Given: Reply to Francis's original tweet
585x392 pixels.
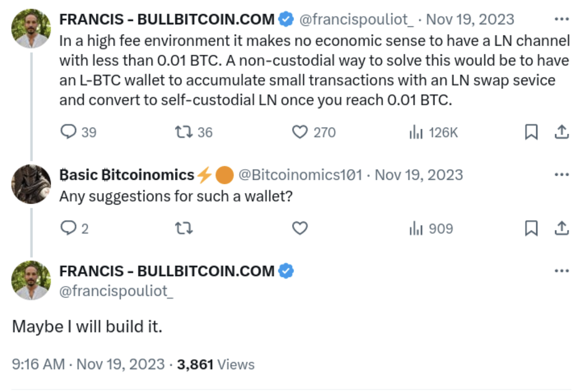Looking at the screenshot, I should click(67, 132).
